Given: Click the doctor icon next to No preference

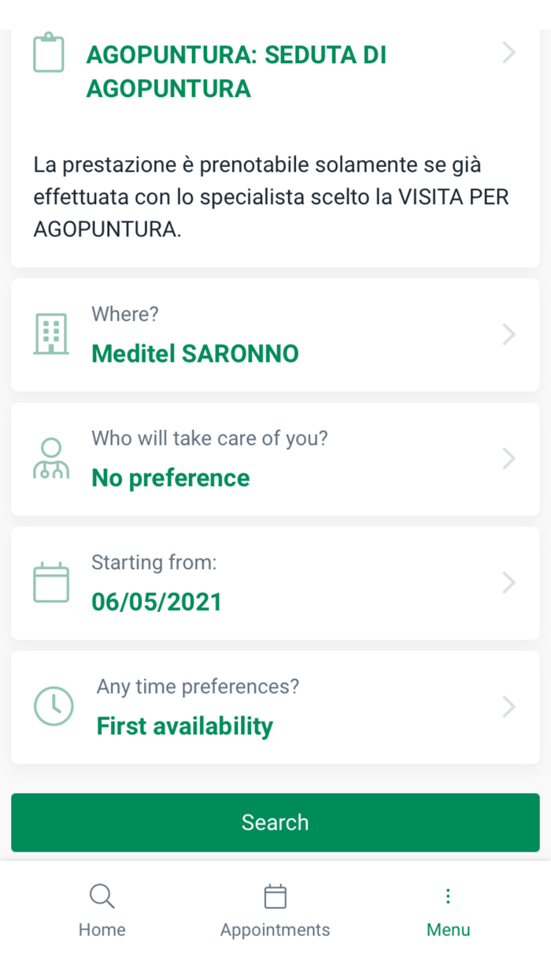Looking at the screenshot, I should [50, 457].
